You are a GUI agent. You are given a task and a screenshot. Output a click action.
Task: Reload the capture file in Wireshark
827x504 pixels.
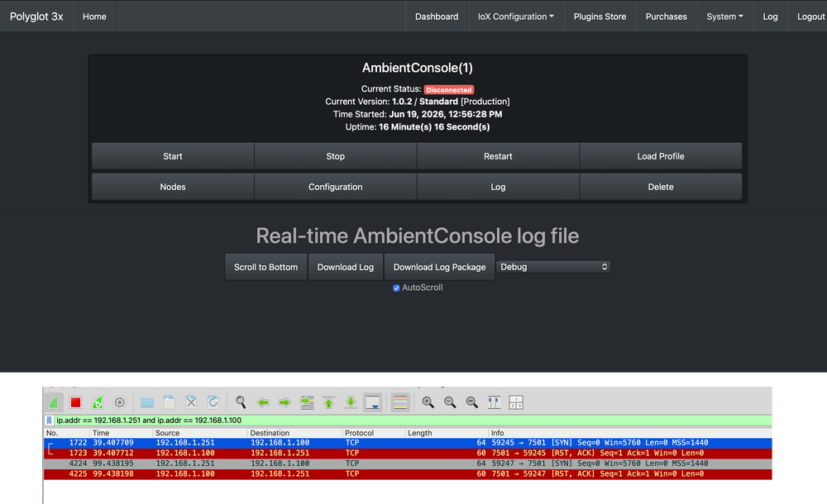213,402
